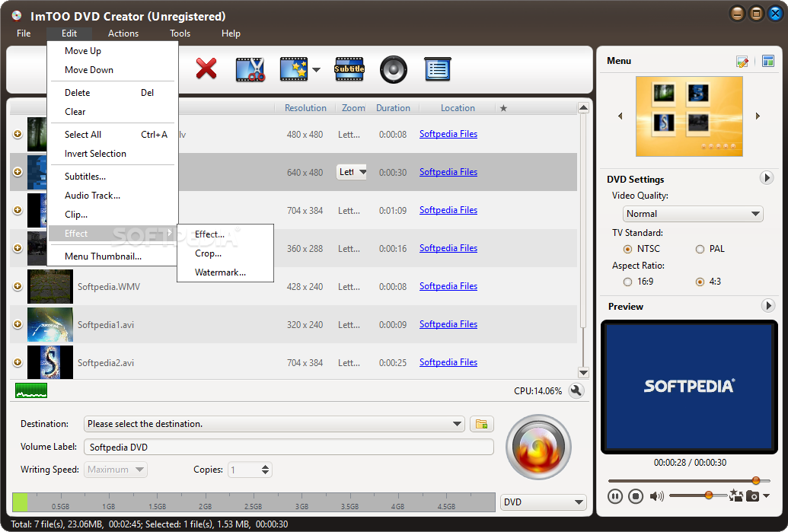Click the green CPU activity graph
The width and height of the screenshot is (788, 532).
coord(31,390)
